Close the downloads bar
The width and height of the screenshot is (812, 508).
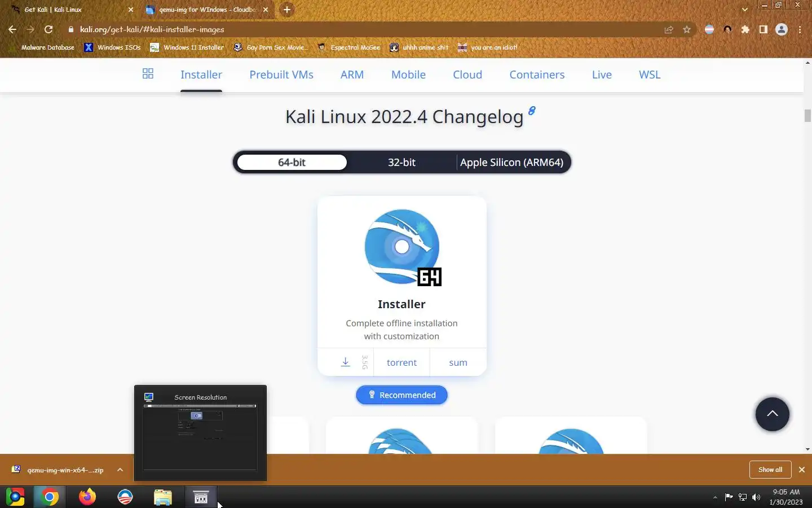801,470
